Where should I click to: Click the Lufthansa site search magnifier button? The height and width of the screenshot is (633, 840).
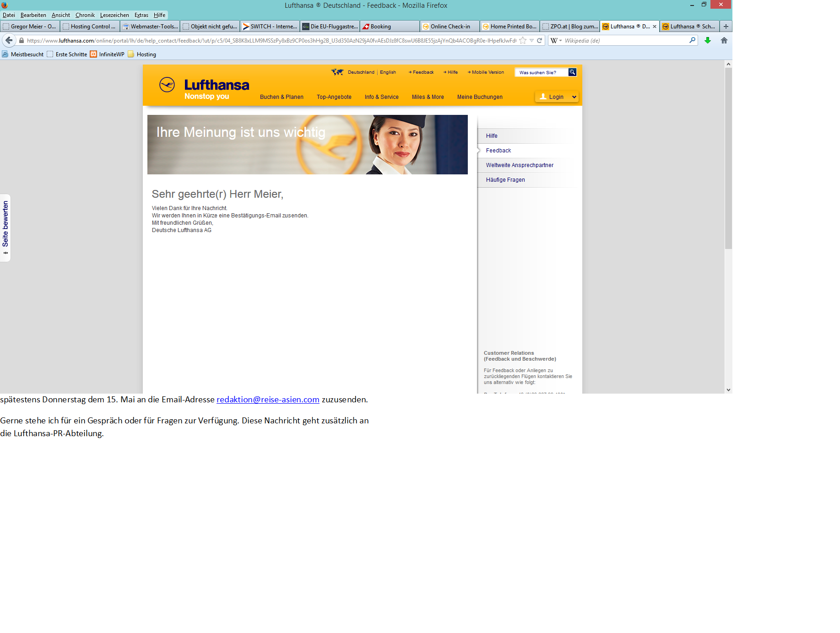572,72
